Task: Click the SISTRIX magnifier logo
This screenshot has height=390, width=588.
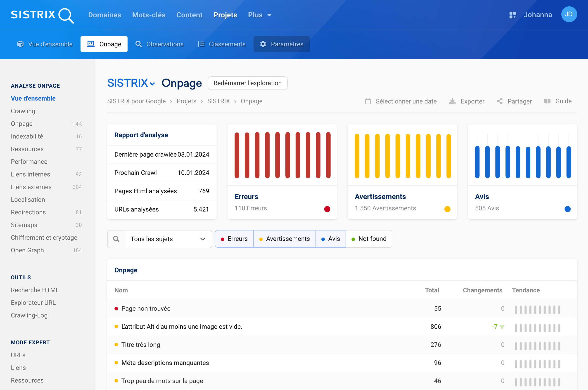Action: pos(42,15)
